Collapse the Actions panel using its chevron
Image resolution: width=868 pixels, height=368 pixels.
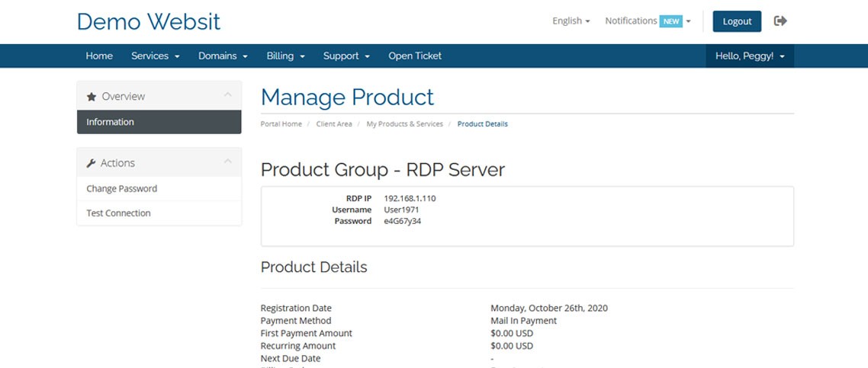(227, 162)
